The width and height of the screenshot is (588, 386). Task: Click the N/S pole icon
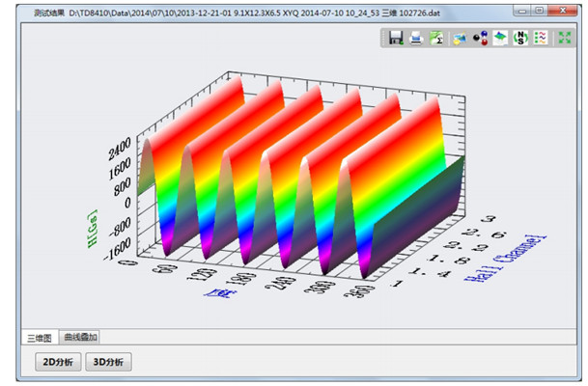[520, 38]
